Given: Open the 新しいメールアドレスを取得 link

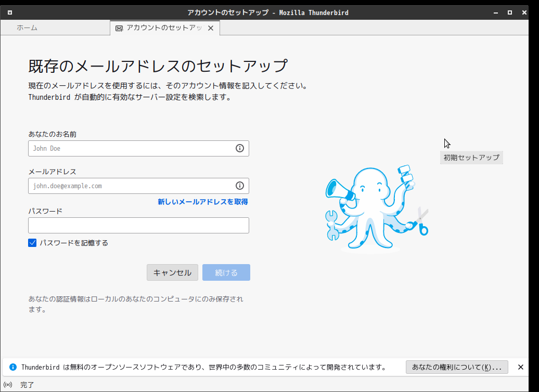Looking at the screenshot, I should [203, 202].
